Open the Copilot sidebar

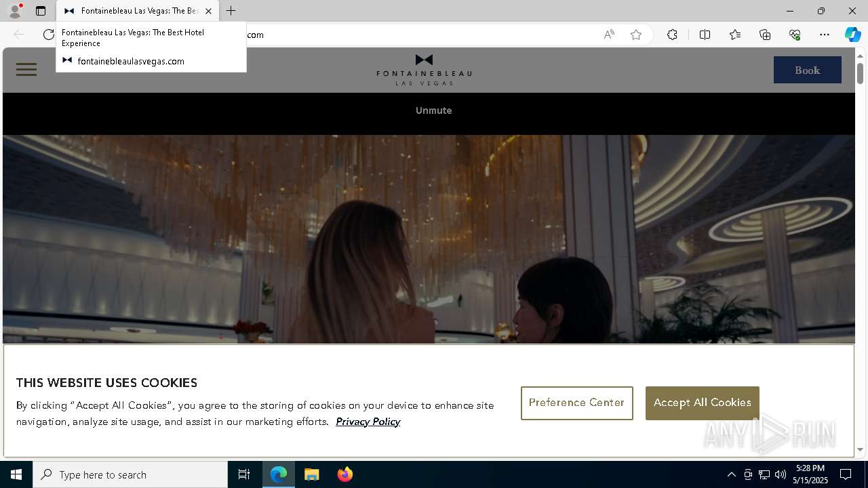[852, 35]
